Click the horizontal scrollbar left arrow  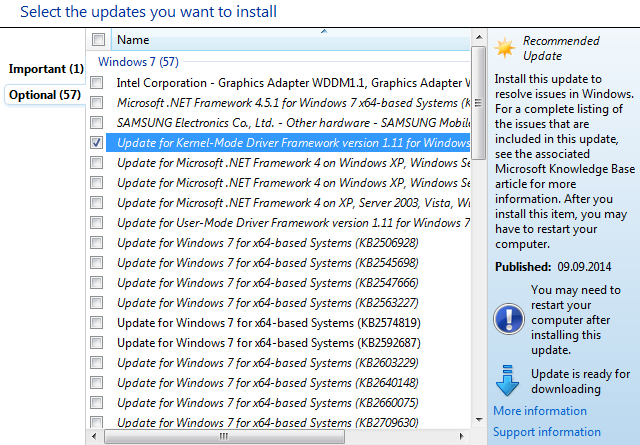point(95,436)
